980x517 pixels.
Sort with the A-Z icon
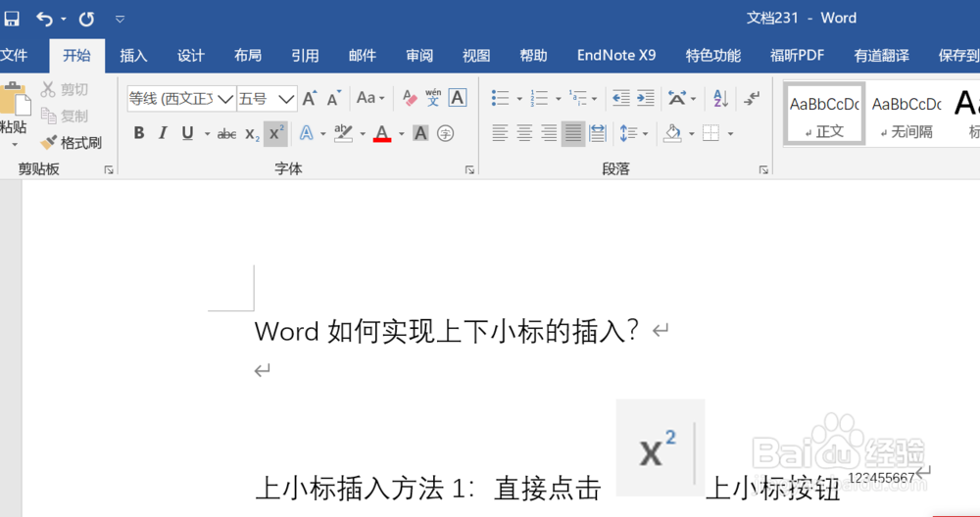(x=720, y=98)
